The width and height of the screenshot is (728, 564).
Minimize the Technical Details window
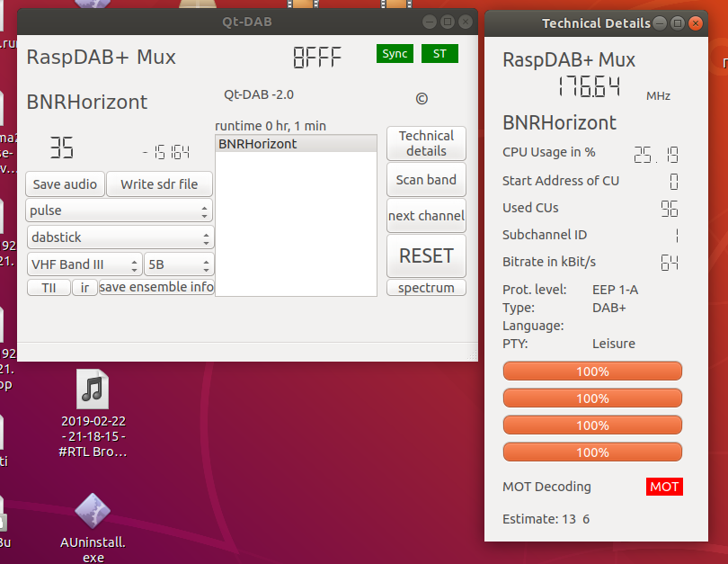(660, 23)
